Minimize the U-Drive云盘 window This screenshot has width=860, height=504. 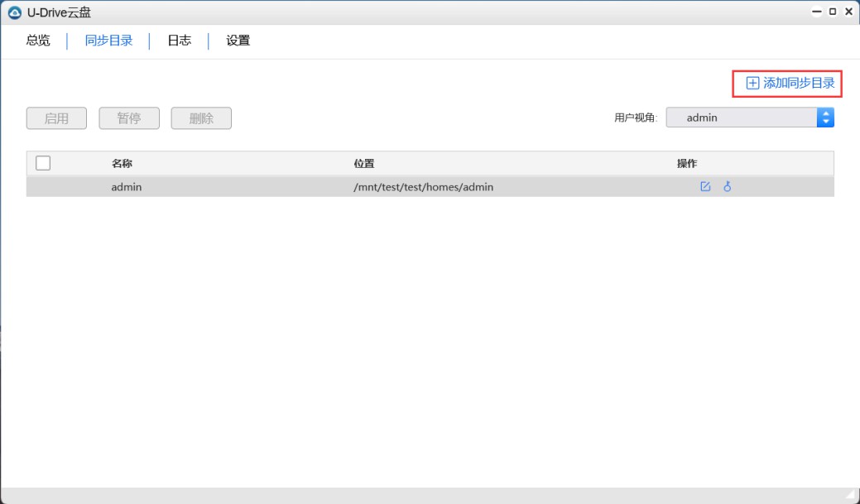(x=818, y=12)
